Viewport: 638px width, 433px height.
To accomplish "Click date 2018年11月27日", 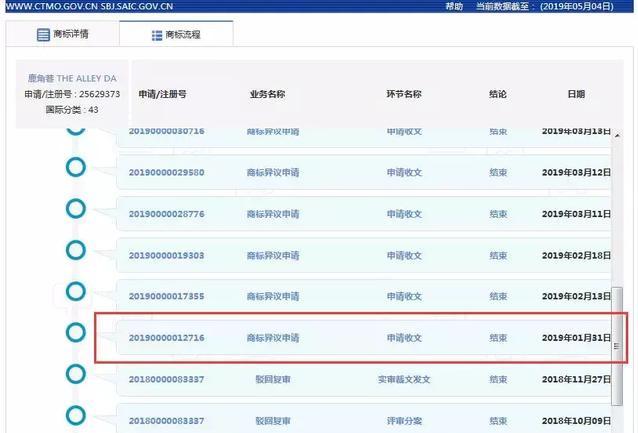I will click(x=576, y=379).
